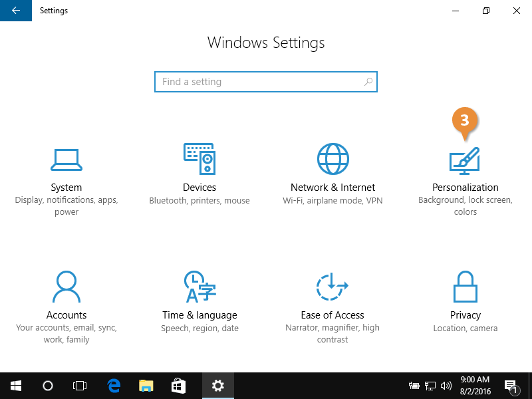The height and width of the screenshot is (399, 532).
Task: Click the Devices category title
Action: (199, 188)
